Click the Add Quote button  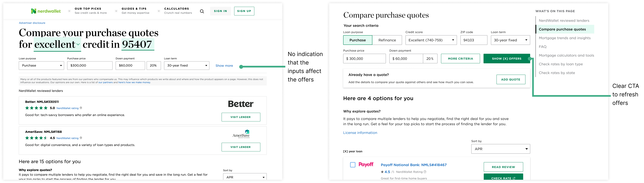[x=511, y=79]
